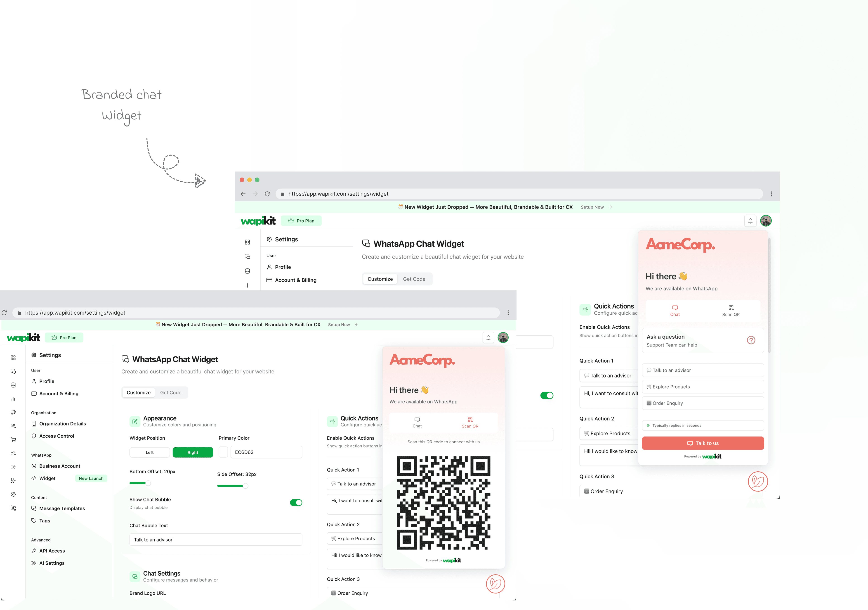Switch to Get Code tab in the front window

tap(171, 393)
